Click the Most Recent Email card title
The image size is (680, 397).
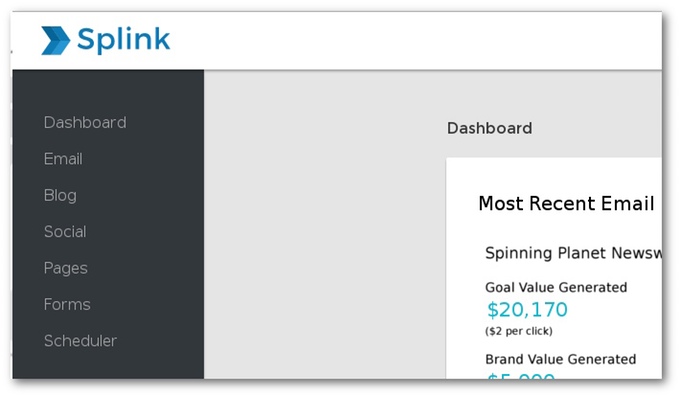[x=566, y=203]
